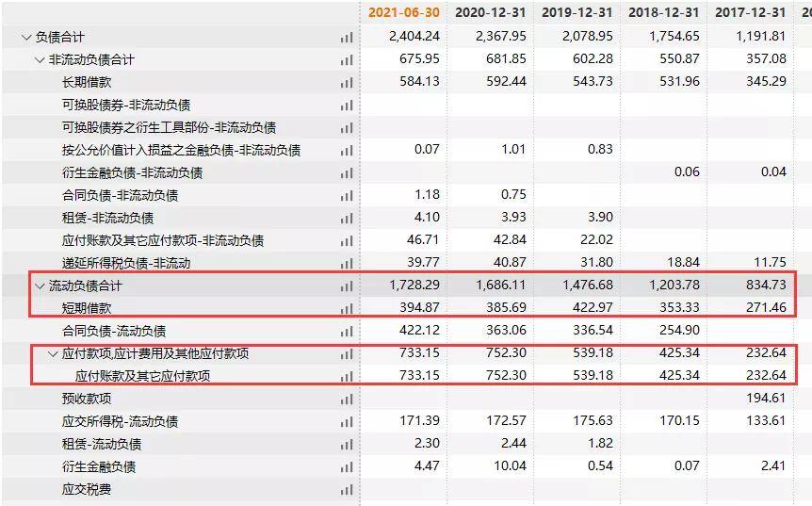The height and width of the screenshot is (506, 812).
Task: Click the 834.73 cell
Action: click(x=767, y=285)
